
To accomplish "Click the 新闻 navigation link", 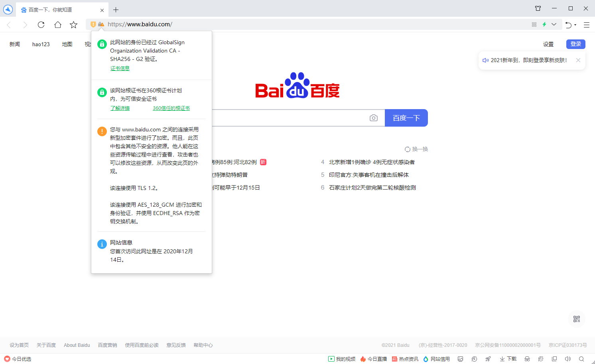I will point(15,44).
